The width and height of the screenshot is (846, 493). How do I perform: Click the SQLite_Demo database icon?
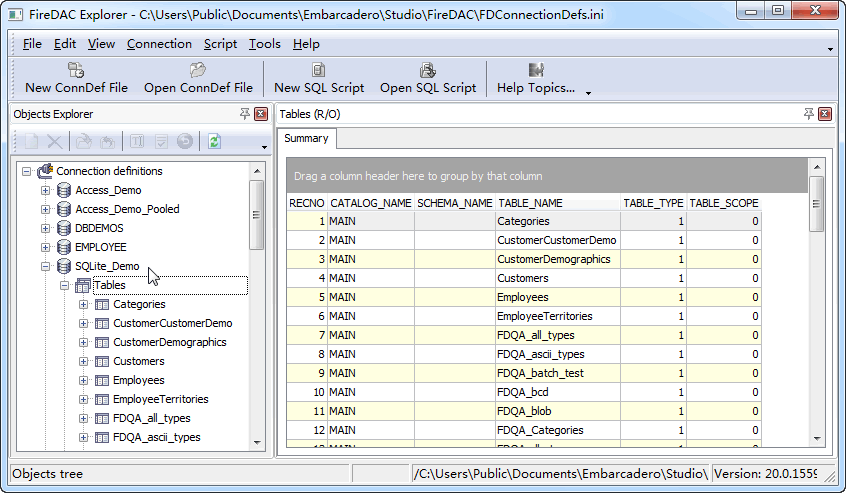pyautogui.click(x=64, y=266)
